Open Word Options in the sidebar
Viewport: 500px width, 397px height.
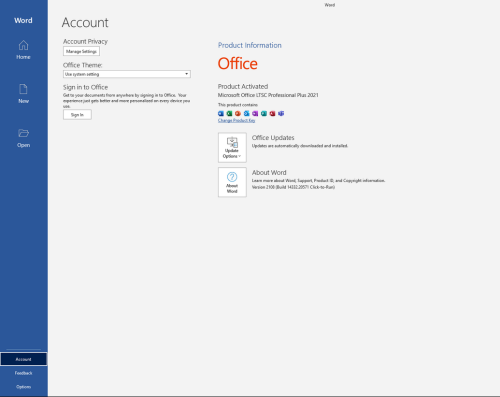tap(23, 387)
